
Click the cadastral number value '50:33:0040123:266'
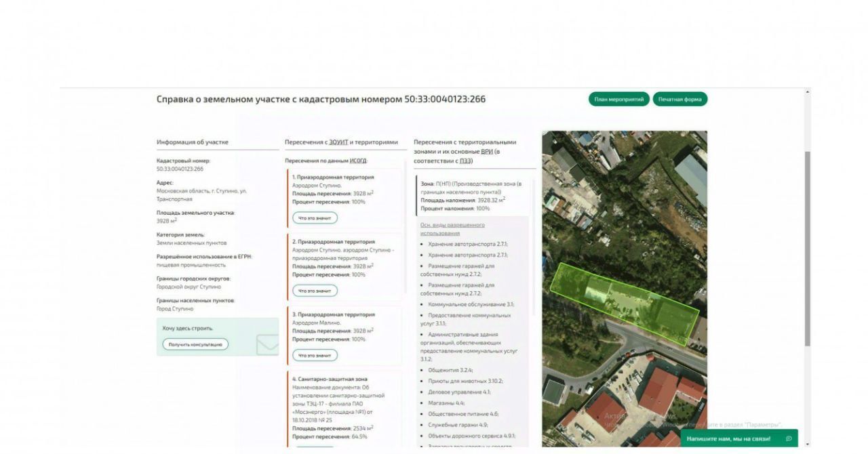point(180,169)
